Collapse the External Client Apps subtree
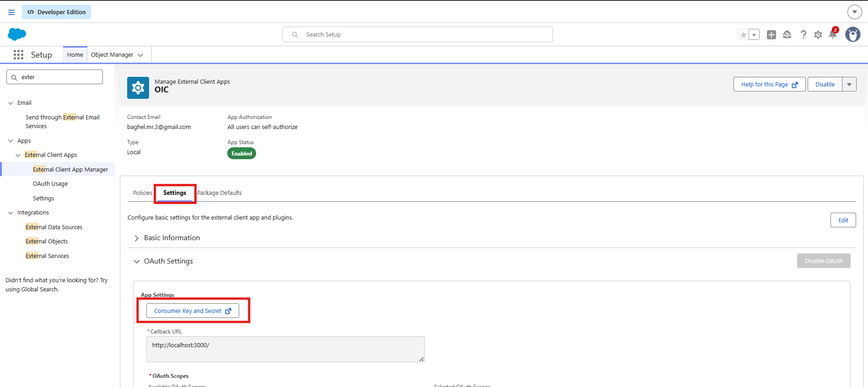This screenshot has height=387, width=868. [18, 155]
